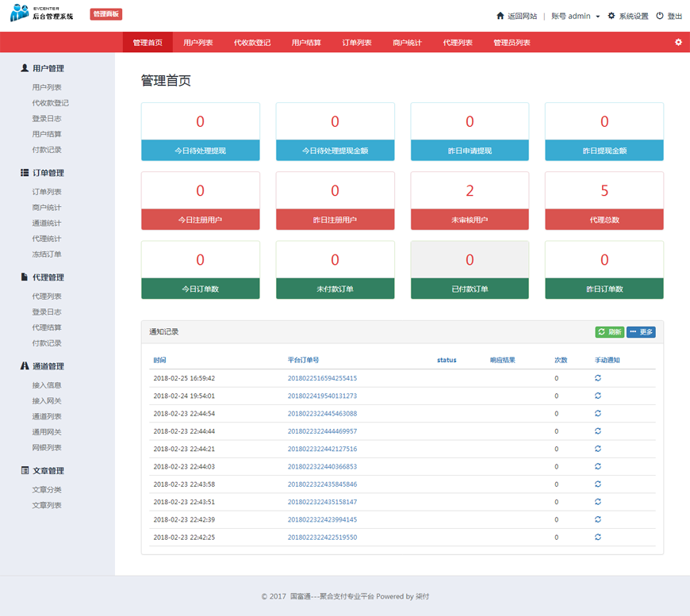Click the 已付款订单 stat card
This screenshot has width=690, height=616.
point(470,270)
